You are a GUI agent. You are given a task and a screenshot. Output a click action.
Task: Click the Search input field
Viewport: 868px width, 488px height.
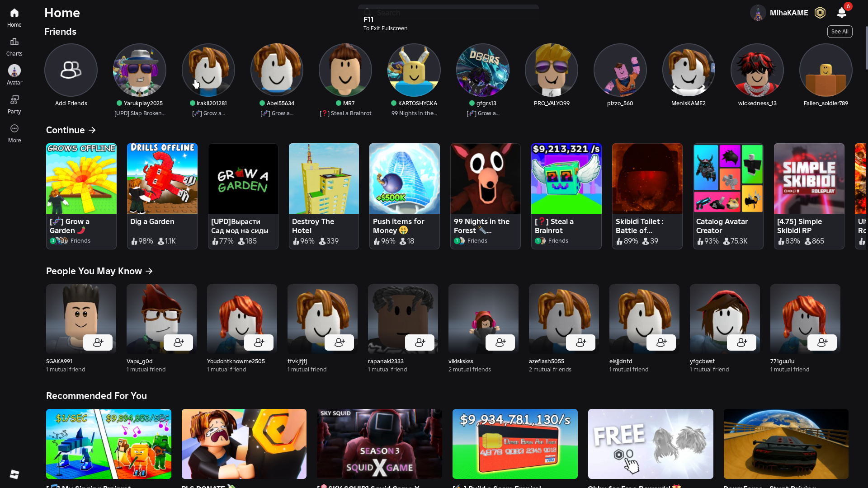(x=448, y=13)
